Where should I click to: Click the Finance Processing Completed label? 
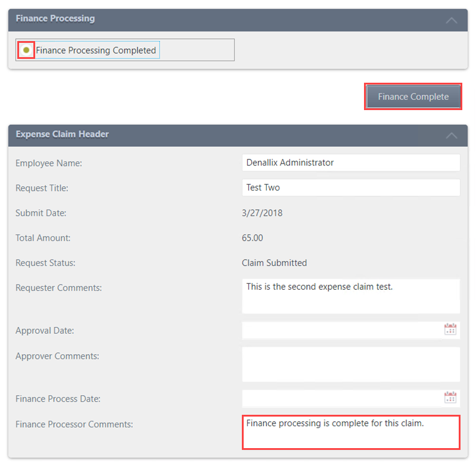pyautogui.click(x=96, y=50)
